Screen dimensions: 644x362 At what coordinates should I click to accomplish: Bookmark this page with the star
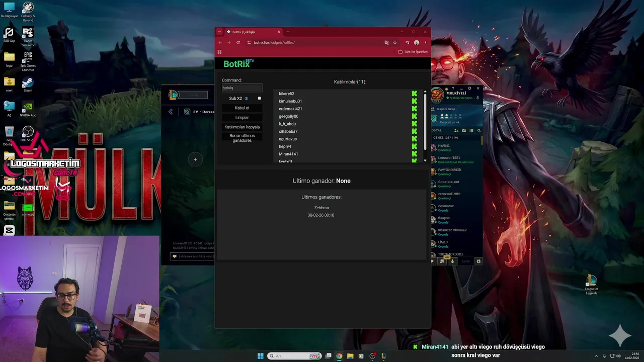coord(395,43)
